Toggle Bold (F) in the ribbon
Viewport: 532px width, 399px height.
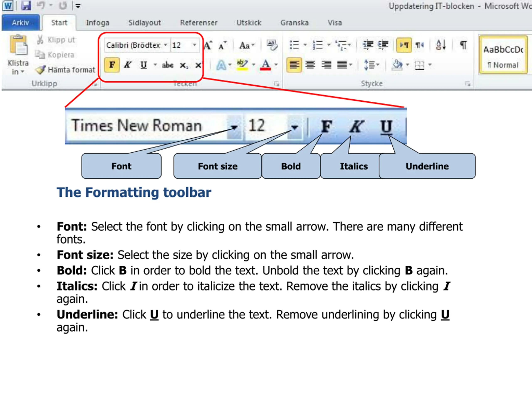pyautogui.click(x=112, y=65)
